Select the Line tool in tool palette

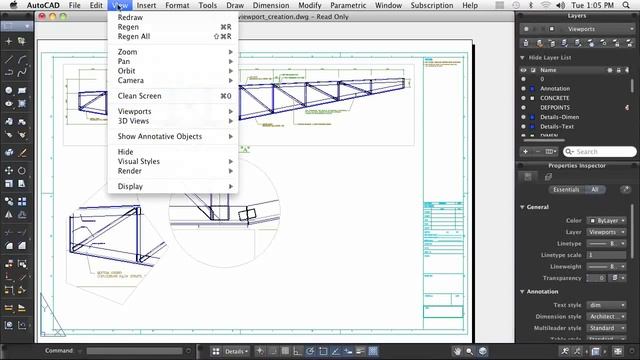point(9,60)
